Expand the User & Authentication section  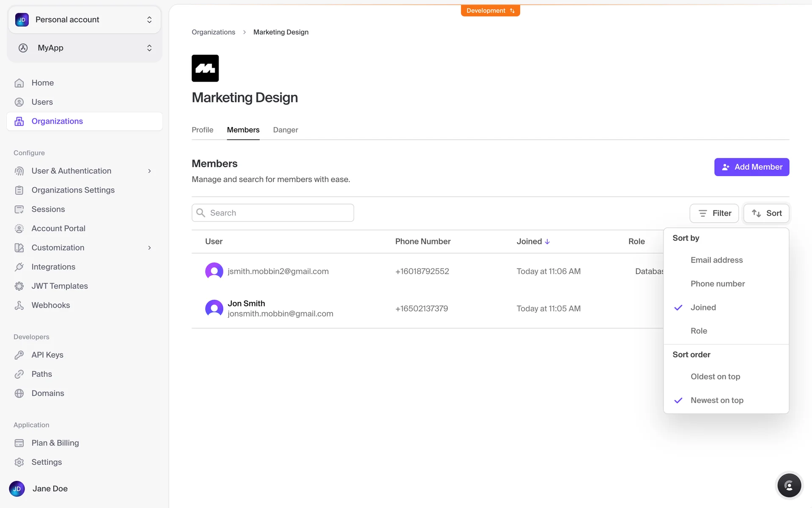click(x=149, y=171)
